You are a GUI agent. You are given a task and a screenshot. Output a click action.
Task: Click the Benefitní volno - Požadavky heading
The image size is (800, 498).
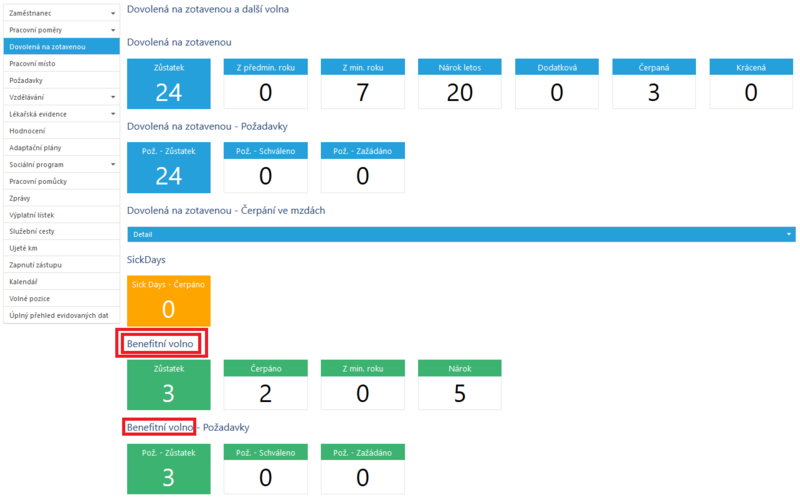point(188,428)
